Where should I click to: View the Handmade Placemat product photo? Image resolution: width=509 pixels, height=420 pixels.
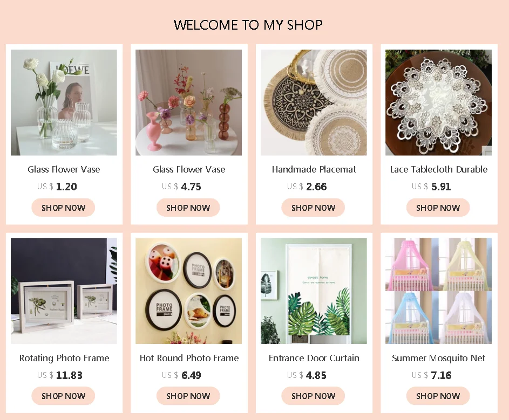pyautogui.click(x=314, y=102)
